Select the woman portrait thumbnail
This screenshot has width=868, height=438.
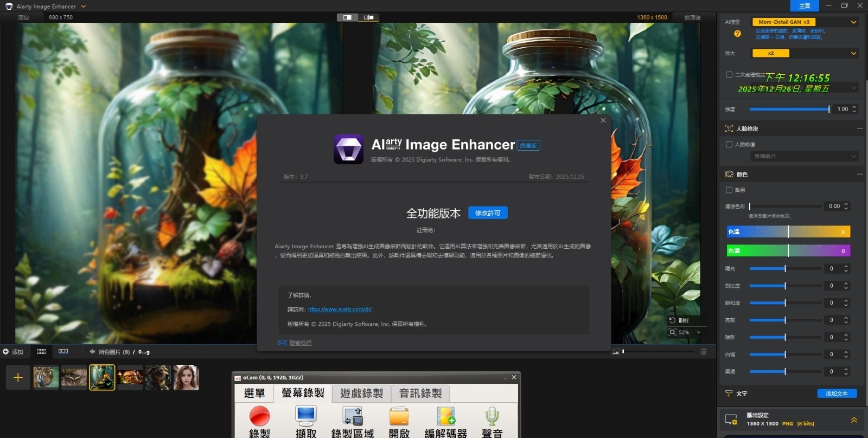pos(186,377)
